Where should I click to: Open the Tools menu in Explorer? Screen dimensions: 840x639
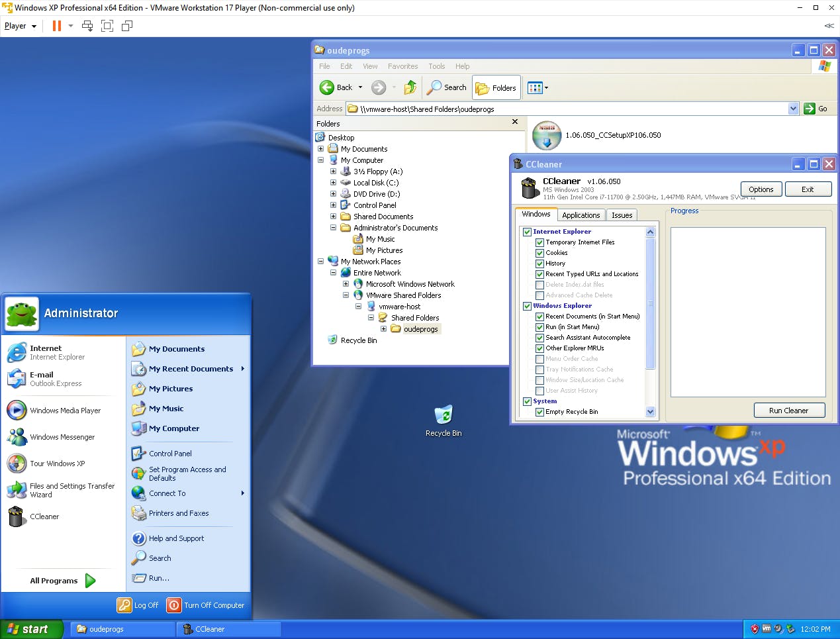pyautogui.click(x=436, y=66)
